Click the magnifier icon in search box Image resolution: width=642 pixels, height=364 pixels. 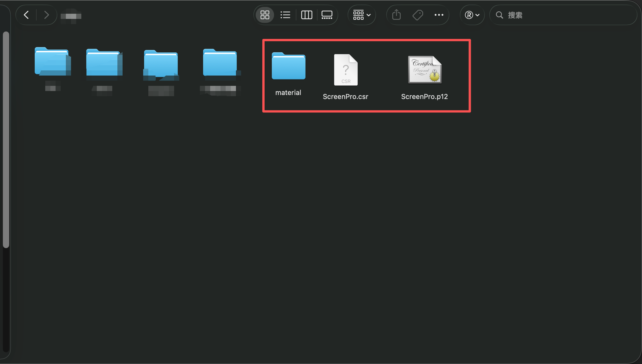point(499,15)
